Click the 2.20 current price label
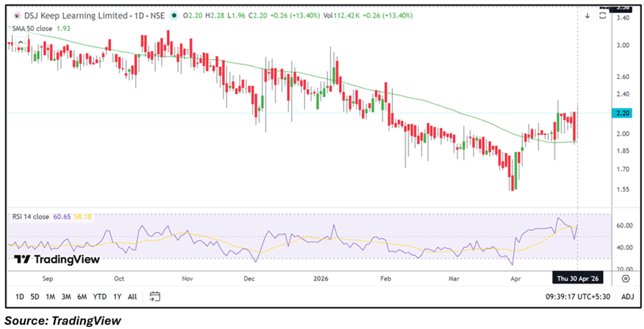 [623, 113]
